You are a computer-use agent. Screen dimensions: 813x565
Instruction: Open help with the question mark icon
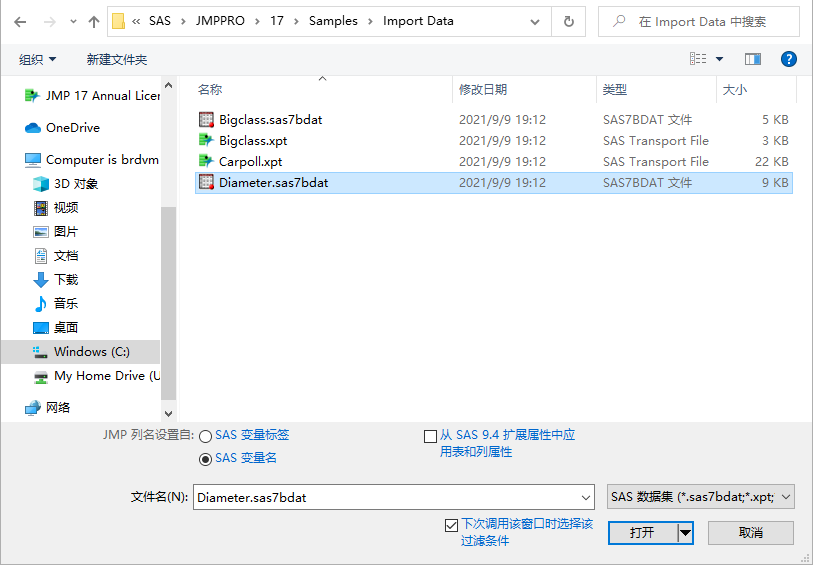point(789,59)
